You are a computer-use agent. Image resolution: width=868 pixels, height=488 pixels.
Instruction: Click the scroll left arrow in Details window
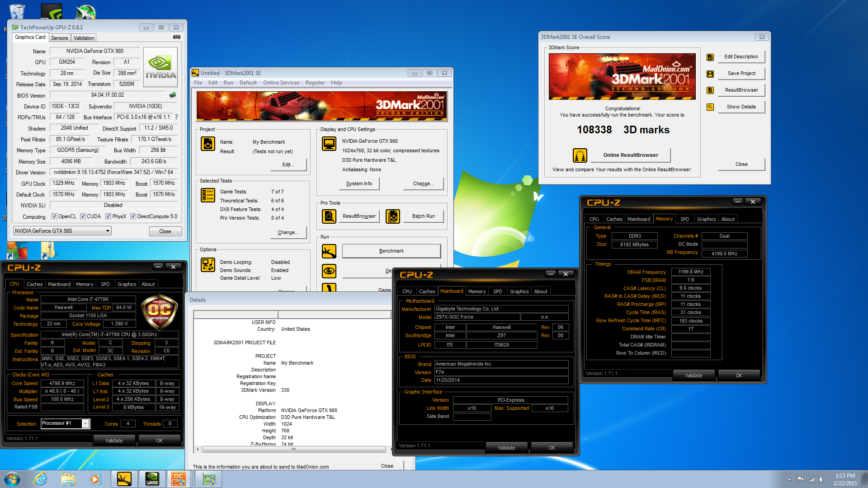[x=198, y=449]
